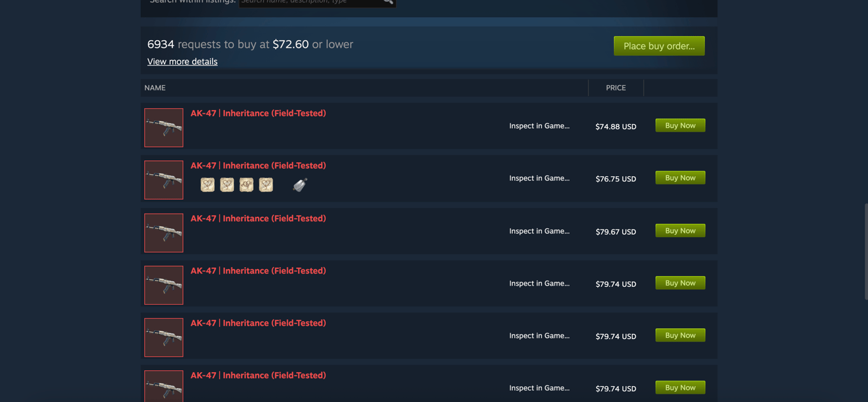
Task: Click the second heart sticker icon
Action: pos(227,184)
